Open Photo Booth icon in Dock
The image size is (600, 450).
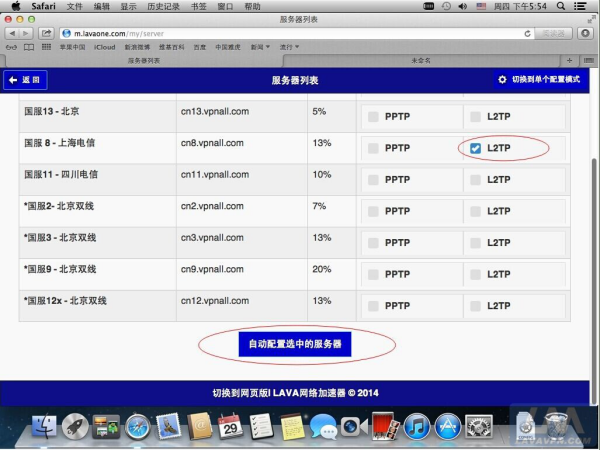[385, 426]
